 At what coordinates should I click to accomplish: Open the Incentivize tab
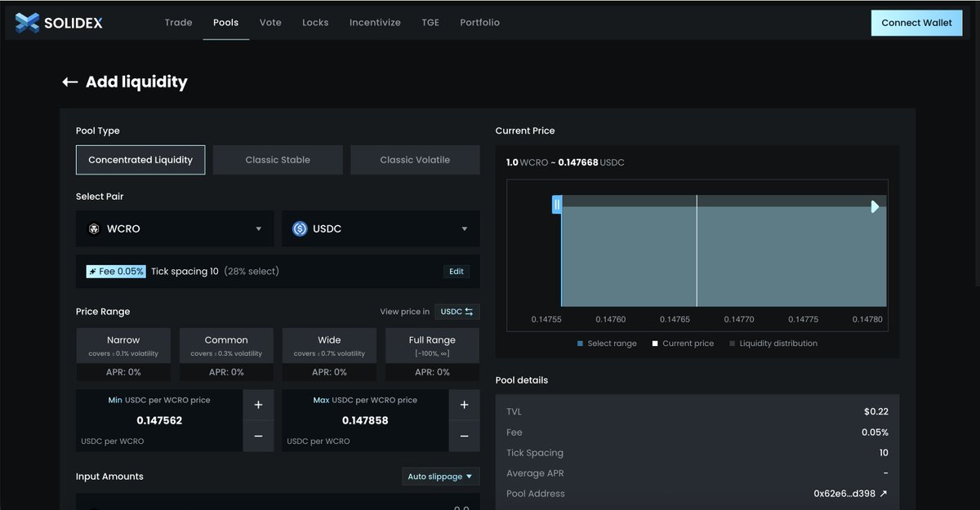tap(375, 23)
